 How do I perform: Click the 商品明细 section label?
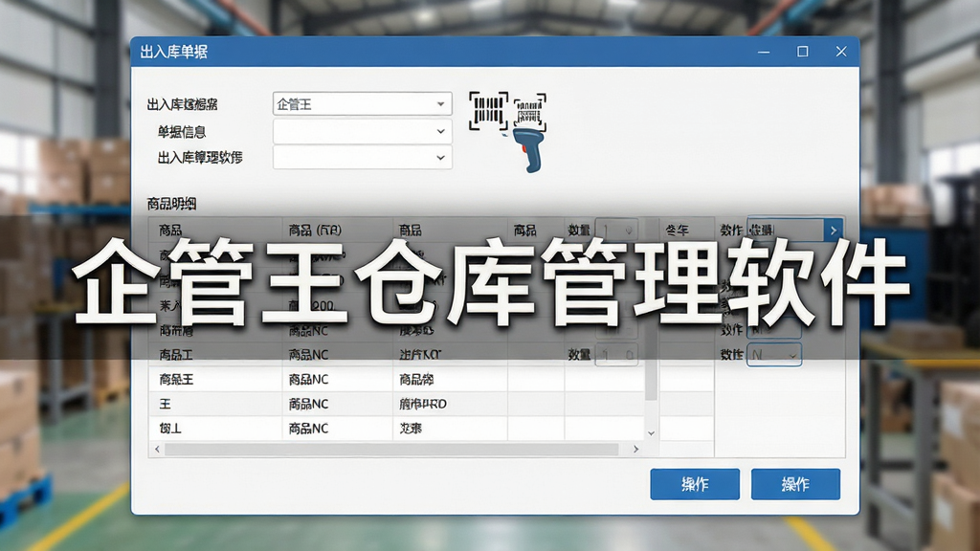click(171, 204)
